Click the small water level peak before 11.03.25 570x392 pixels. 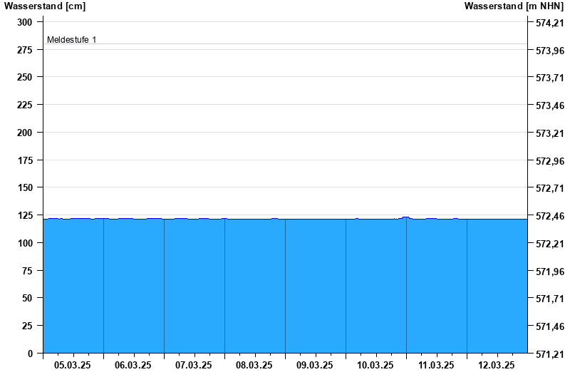coord(405,217)
